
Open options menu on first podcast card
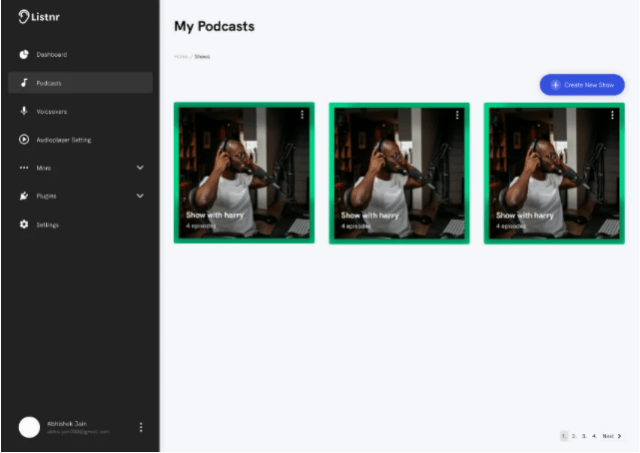[302, 115]
